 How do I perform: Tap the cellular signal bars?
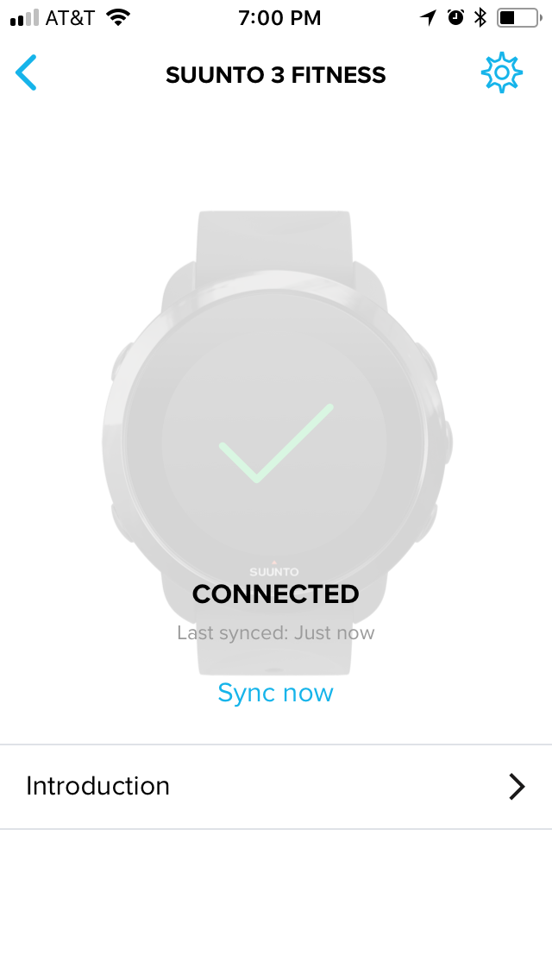tap(24, 18)
